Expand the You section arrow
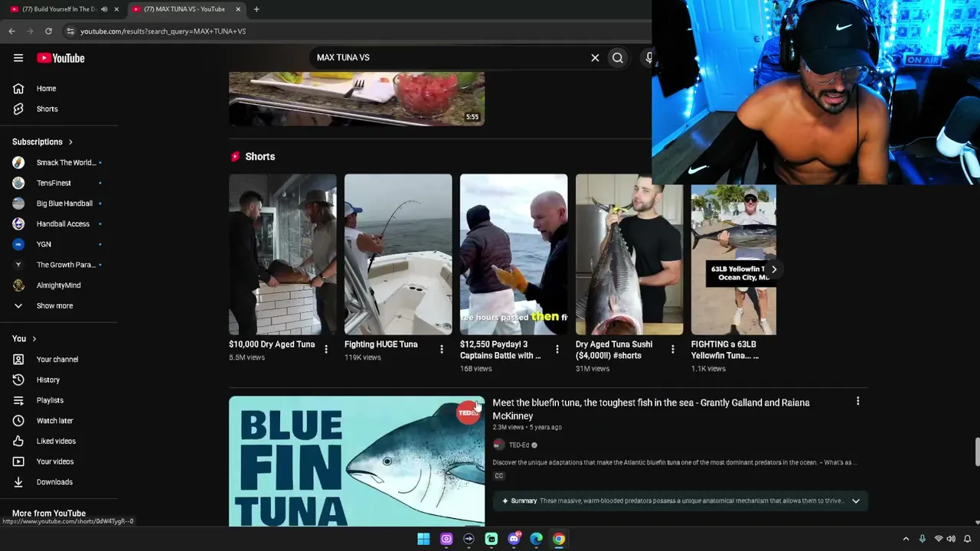Screen dimensions: 980x551 pyautogui.click(x=34, y=339)
